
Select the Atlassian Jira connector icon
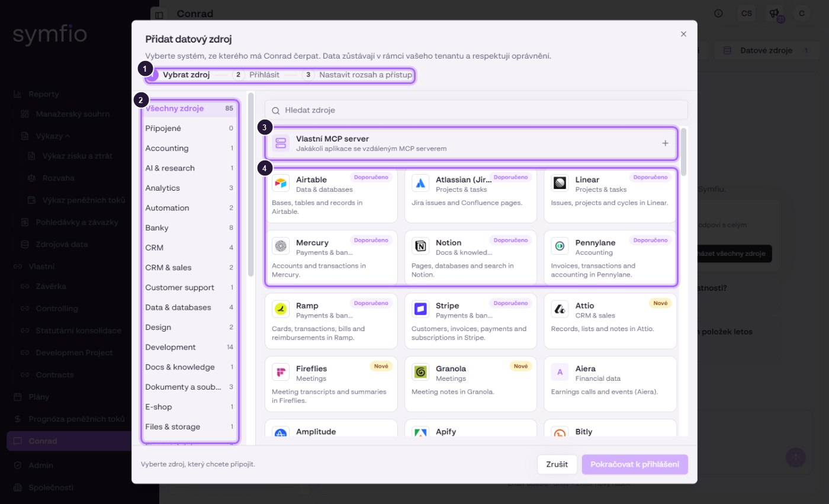point(420,184)
